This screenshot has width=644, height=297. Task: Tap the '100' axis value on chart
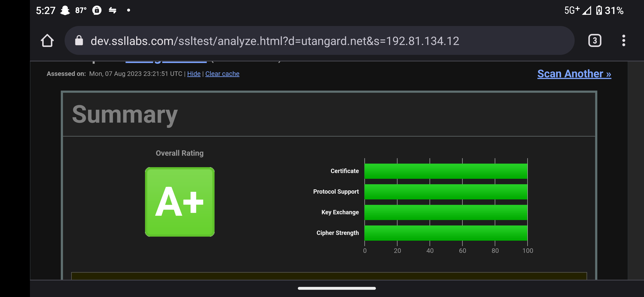click(528, 251)
